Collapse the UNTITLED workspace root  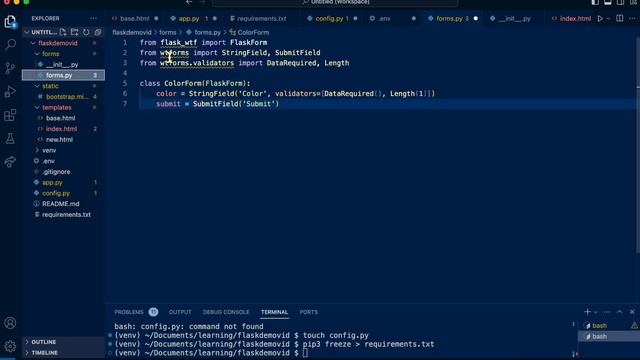[x=27, y=32]
